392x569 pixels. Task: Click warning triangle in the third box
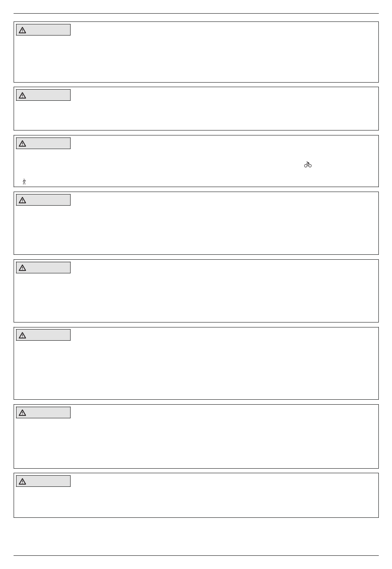(22, 144)
